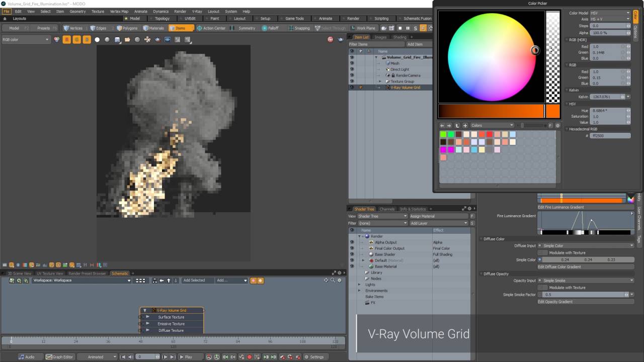The image size is (644, 362).
Task: Open the RGB color dropdown
Action: [26, 39]
